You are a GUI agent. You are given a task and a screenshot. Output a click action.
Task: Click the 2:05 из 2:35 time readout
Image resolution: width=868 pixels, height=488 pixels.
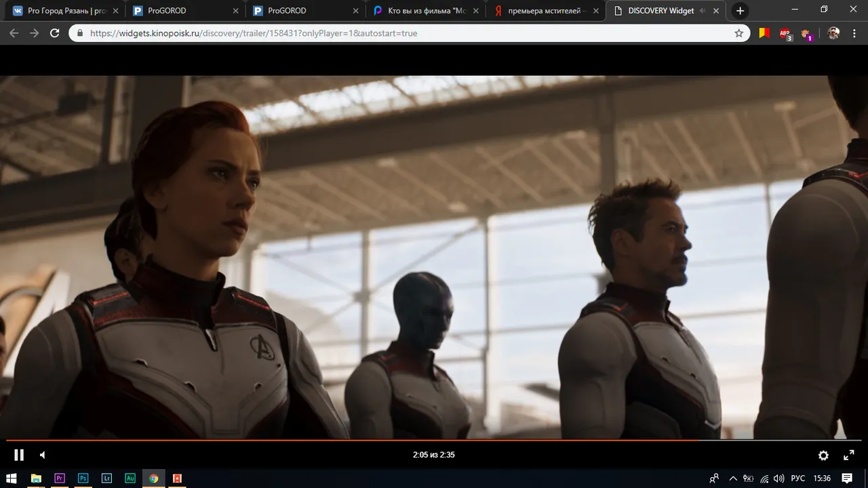(434, 455)
